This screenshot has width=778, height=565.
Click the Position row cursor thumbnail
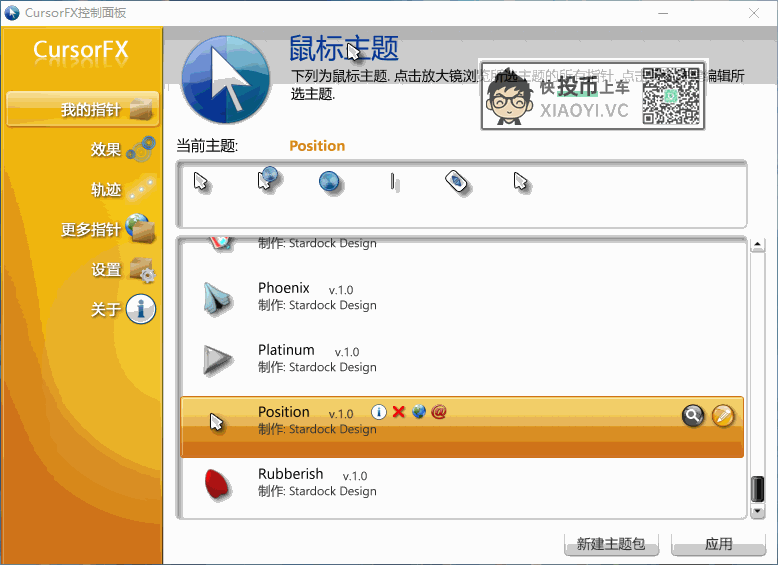(216, 423)
